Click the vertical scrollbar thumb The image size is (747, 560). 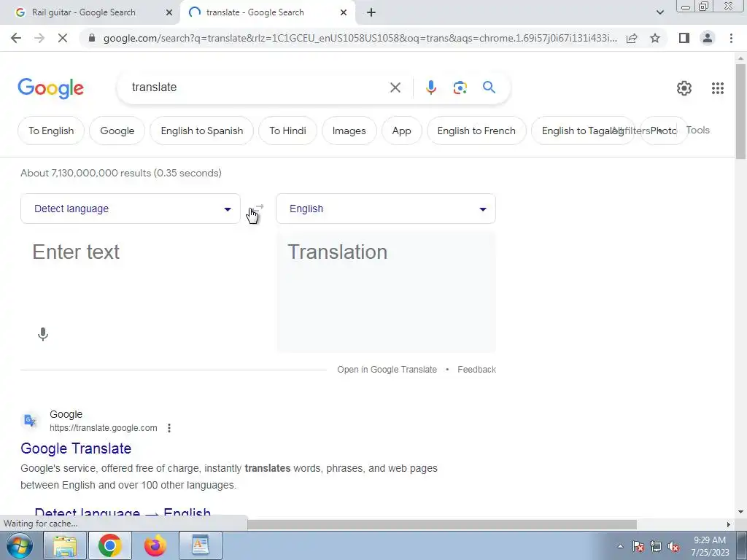[x=740, y=112]
